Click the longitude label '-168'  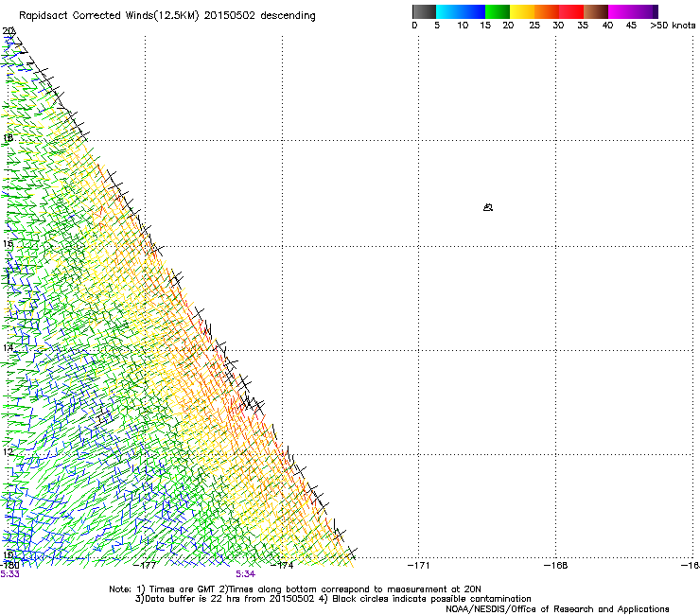tap(555, 566)
